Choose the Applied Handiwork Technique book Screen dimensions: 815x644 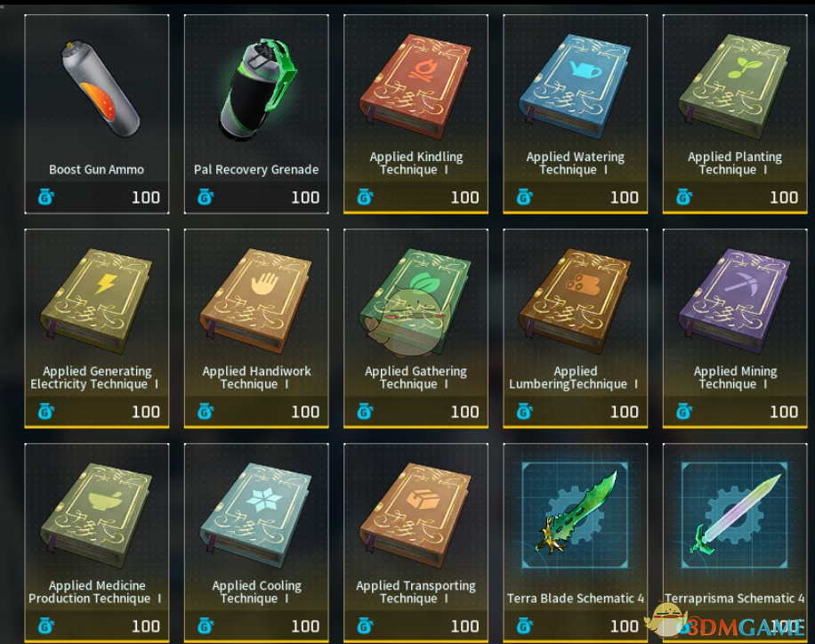pos(256,328)
